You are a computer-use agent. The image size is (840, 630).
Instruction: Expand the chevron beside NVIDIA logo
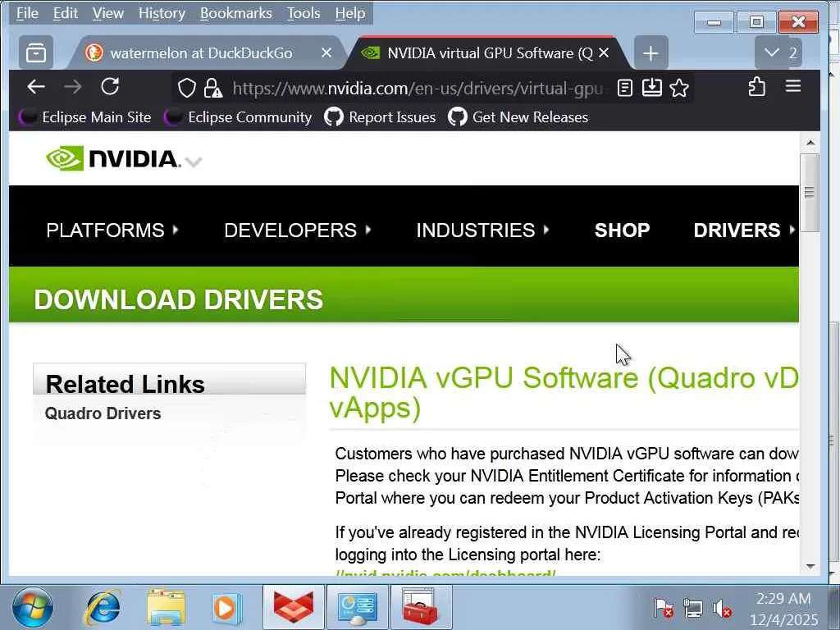[194, 162]
